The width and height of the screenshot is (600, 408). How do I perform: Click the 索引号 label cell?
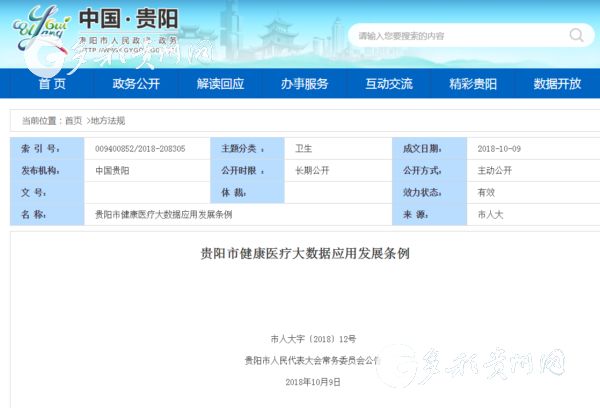[47, 149]
